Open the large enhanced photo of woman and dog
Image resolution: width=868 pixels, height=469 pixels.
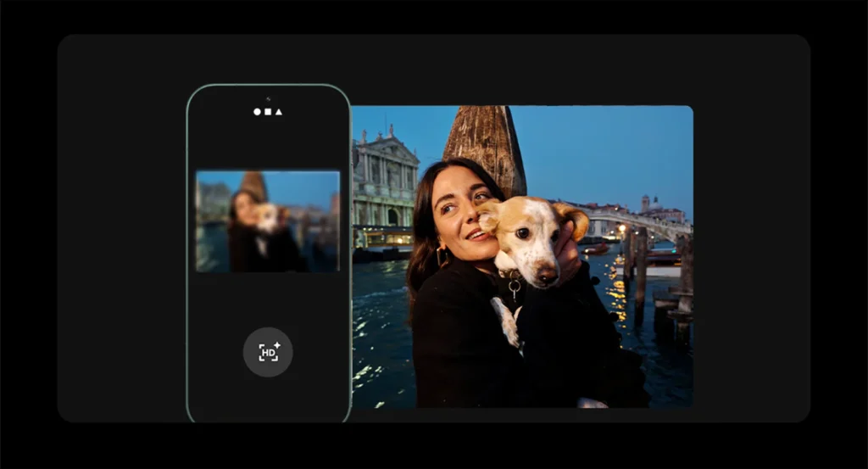coord(522,256)
